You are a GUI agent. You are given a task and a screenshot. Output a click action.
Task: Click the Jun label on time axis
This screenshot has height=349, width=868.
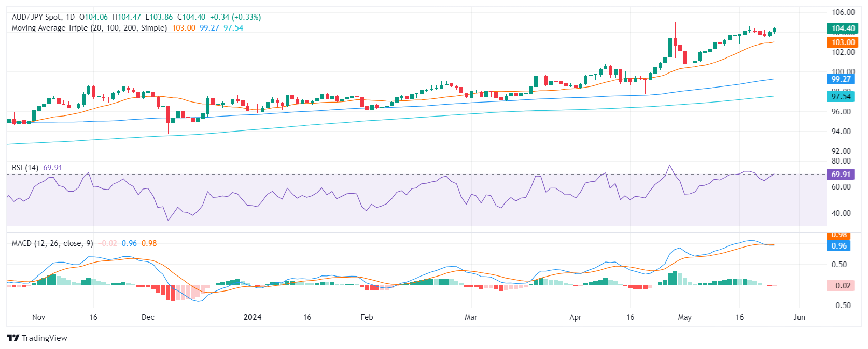click(x=799, y=317)
